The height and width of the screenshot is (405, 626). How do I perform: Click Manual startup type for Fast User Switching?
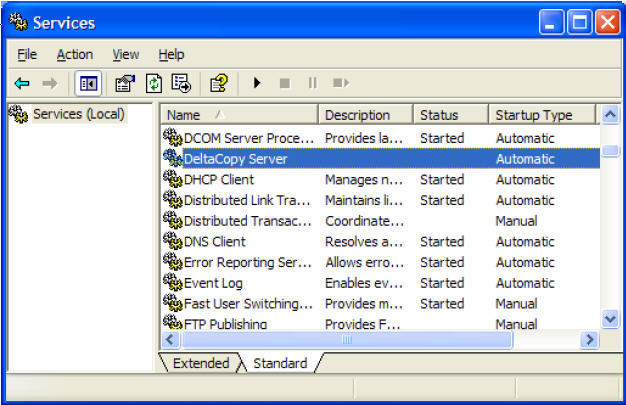tap(516, 304)
